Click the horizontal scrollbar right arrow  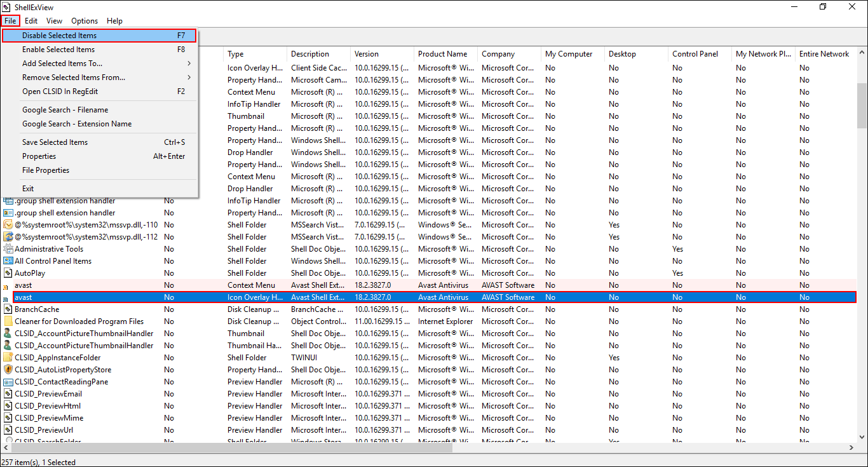[851, 447]
